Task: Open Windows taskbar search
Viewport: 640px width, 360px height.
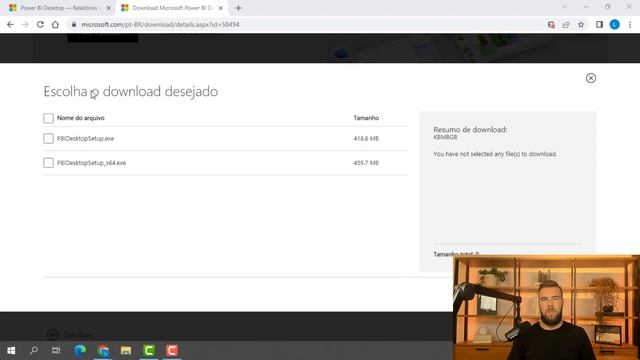Action: (x=34, y=350)
